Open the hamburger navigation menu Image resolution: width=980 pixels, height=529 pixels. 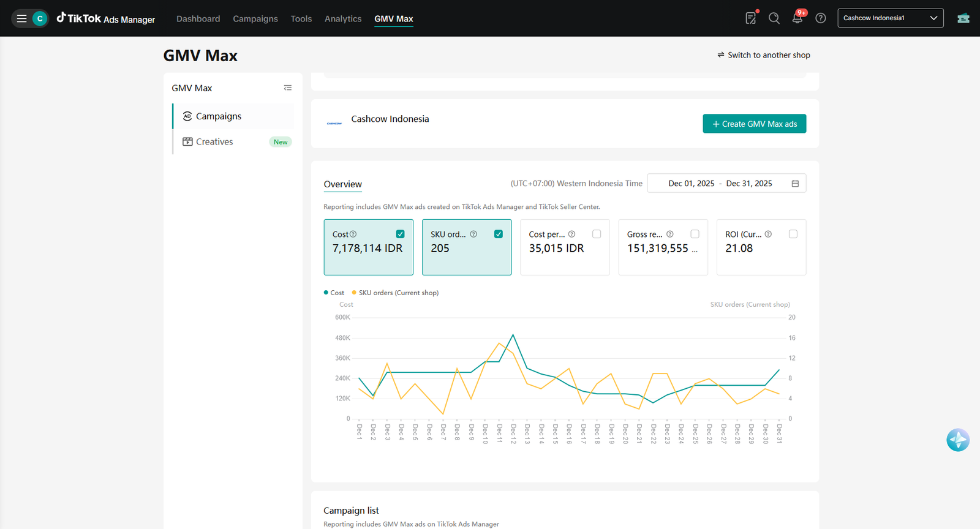[x=21, y=18]
